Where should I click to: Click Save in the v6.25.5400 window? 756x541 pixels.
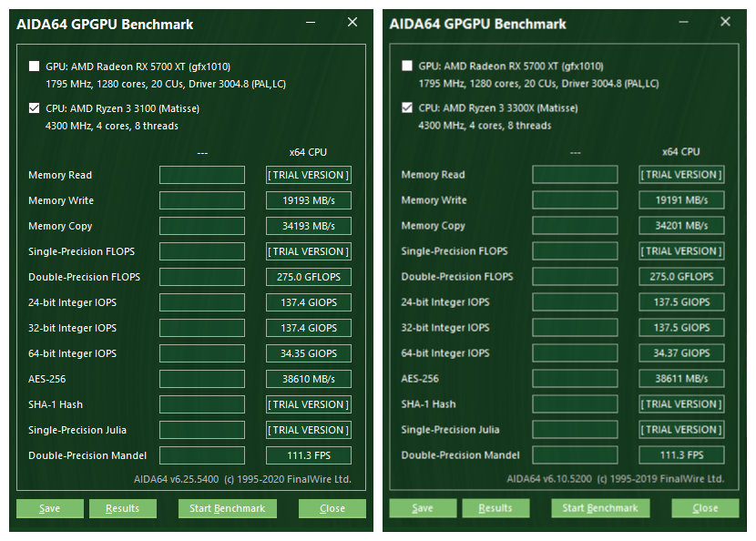50,508
